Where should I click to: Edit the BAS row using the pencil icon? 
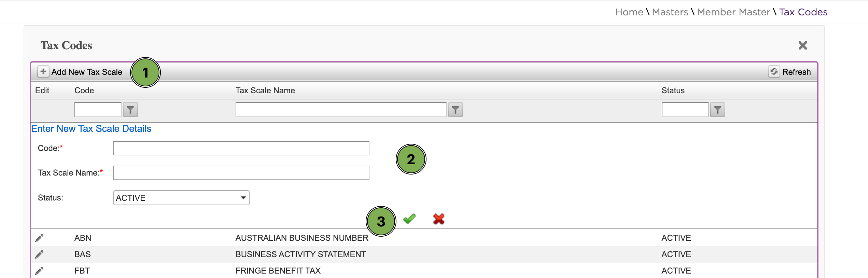(x=39, y=254)
